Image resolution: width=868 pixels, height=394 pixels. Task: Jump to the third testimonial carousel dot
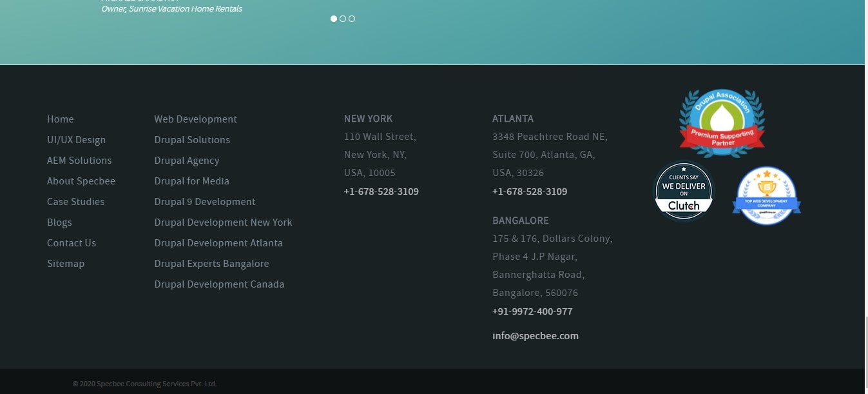click(x=352, y=19)
